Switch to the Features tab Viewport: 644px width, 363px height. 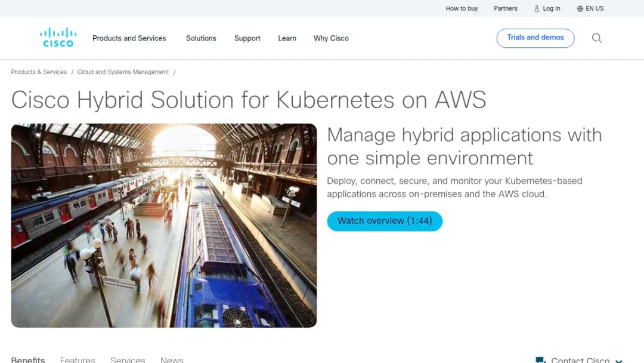[77, 359]
